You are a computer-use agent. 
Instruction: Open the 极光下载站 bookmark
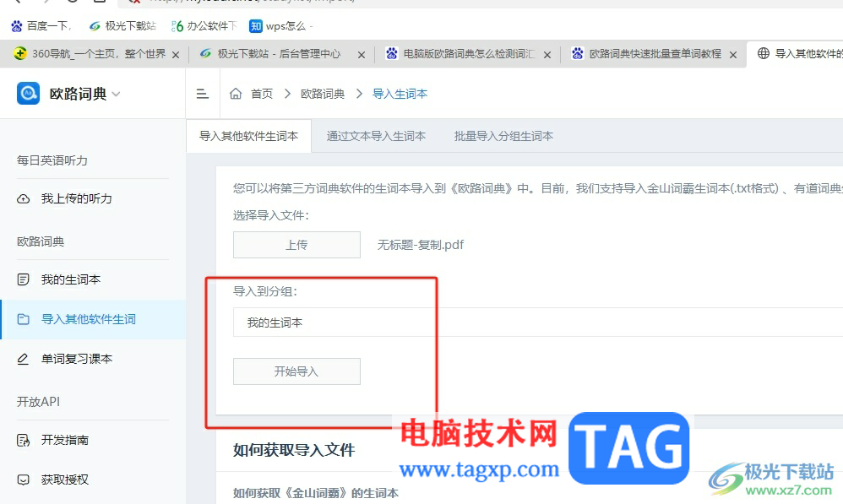point(122,26)
